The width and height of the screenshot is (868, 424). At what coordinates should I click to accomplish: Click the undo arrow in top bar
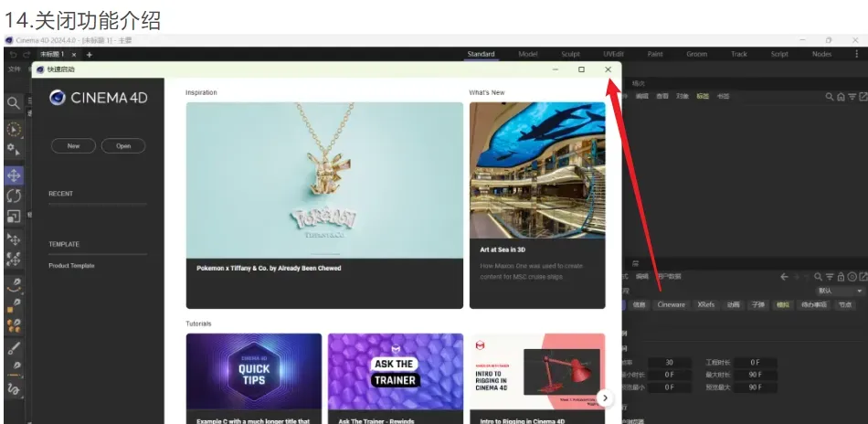(x=14, y=54)
